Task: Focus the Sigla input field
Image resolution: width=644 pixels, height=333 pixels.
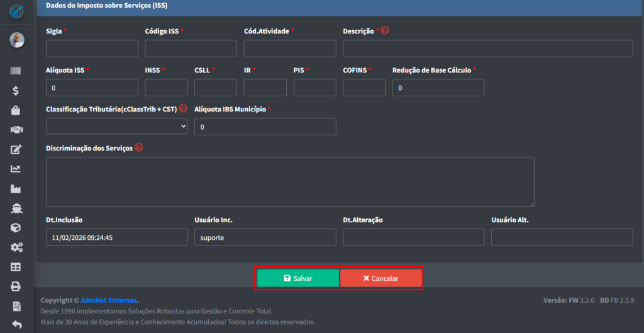Action: (92, 48)
